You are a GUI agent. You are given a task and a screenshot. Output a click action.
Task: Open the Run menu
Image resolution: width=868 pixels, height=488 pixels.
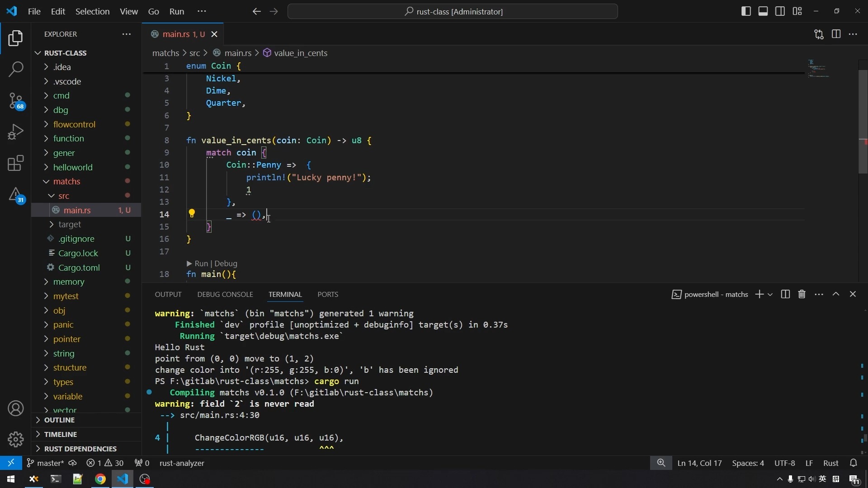click(x=177, y=12)
